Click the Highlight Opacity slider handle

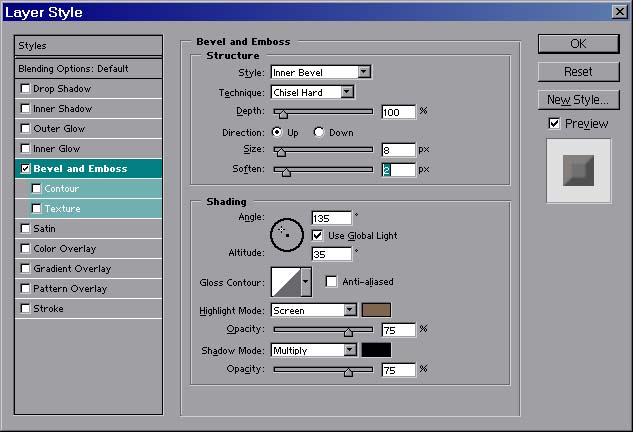[x=348, y=332]
